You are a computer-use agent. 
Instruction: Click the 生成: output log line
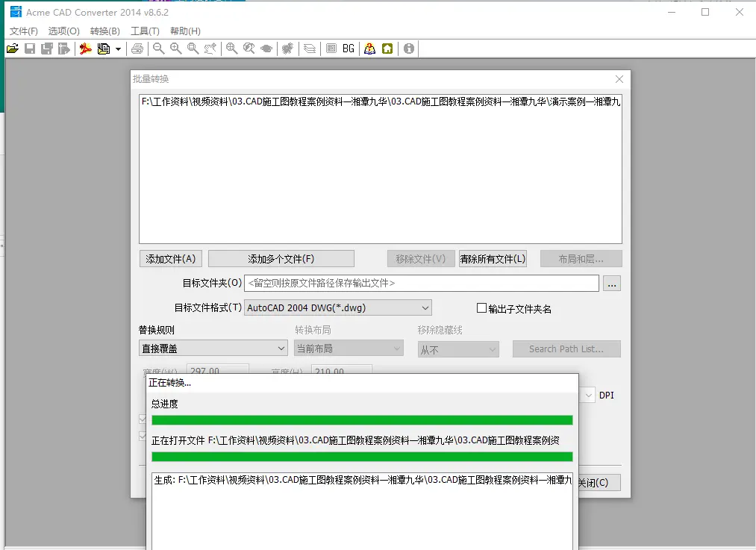[363, 480]
